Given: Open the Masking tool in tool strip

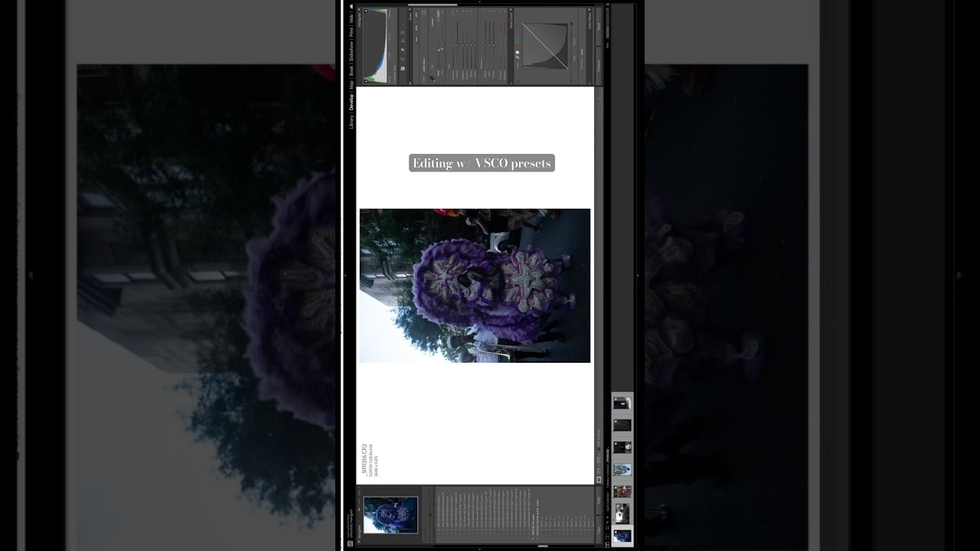Looking at the screenshot, I should (x=403, y=32).
